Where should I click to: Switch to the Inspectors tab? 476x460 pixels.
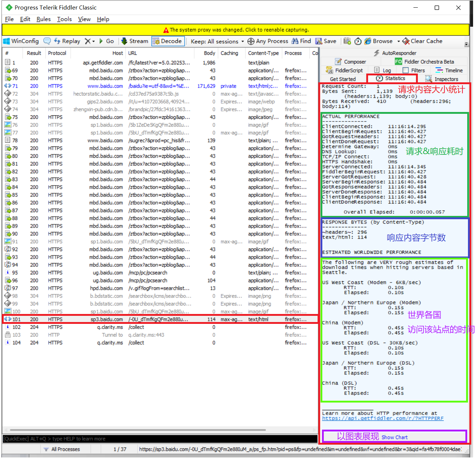click(442, 79)
